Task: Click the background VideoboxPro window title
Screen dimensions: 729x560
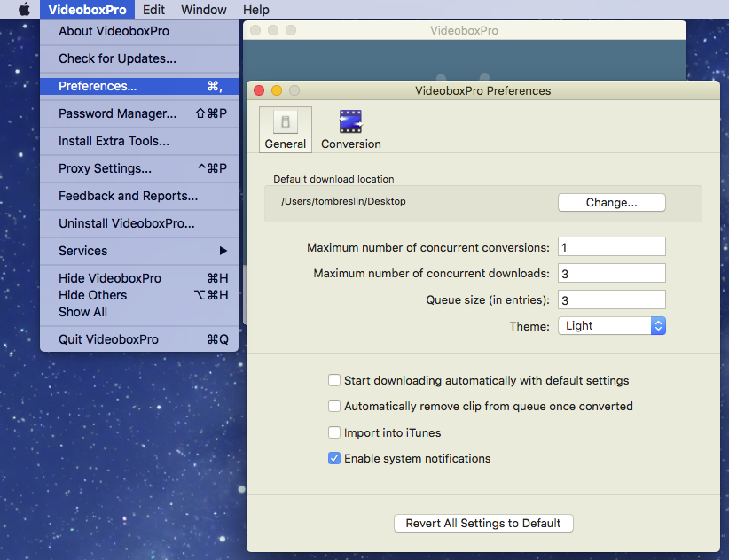Action: [464, 31]
